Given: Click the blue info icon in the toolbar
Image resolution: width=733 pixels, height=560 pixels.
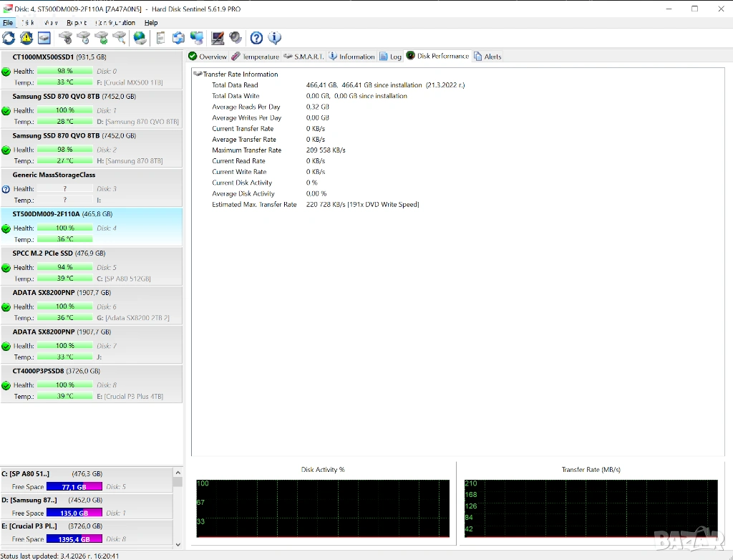Looking at the screenshot, I should pos(274,38).
